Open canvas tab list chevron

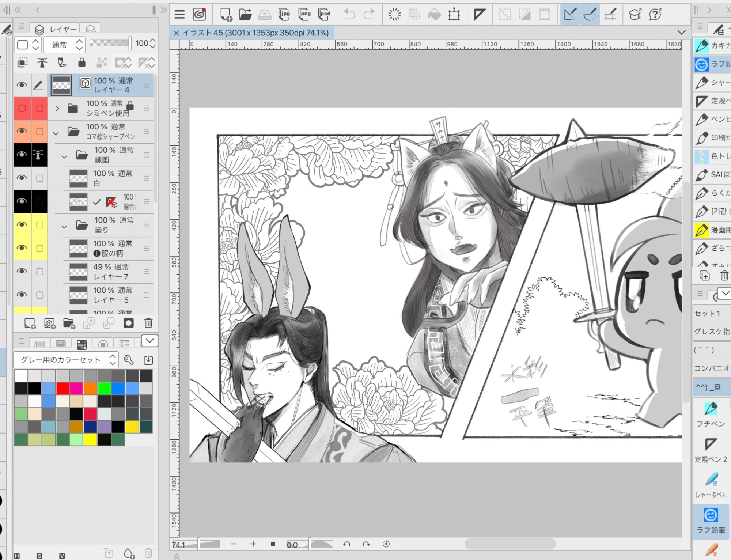coord(681,32)
